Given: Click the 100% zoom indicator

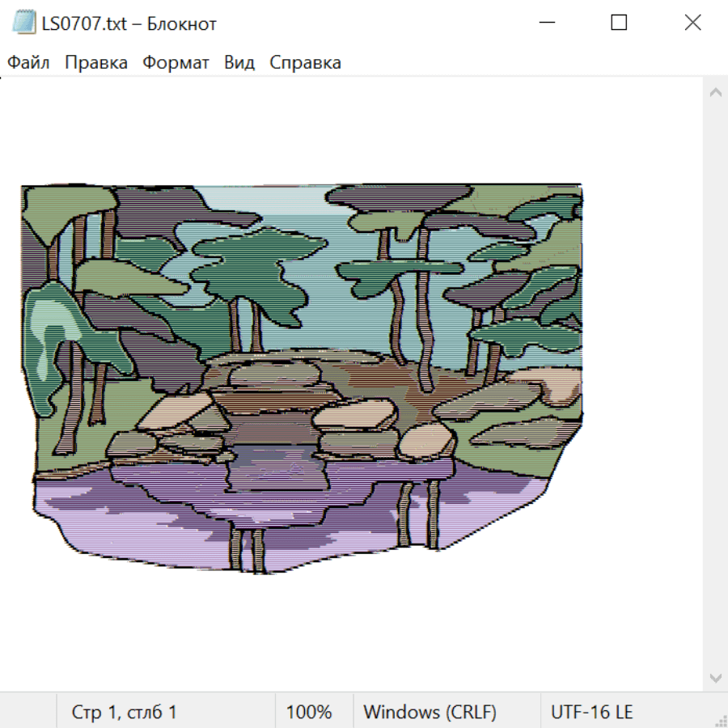Looking at the screenshot, I should 309,712.
